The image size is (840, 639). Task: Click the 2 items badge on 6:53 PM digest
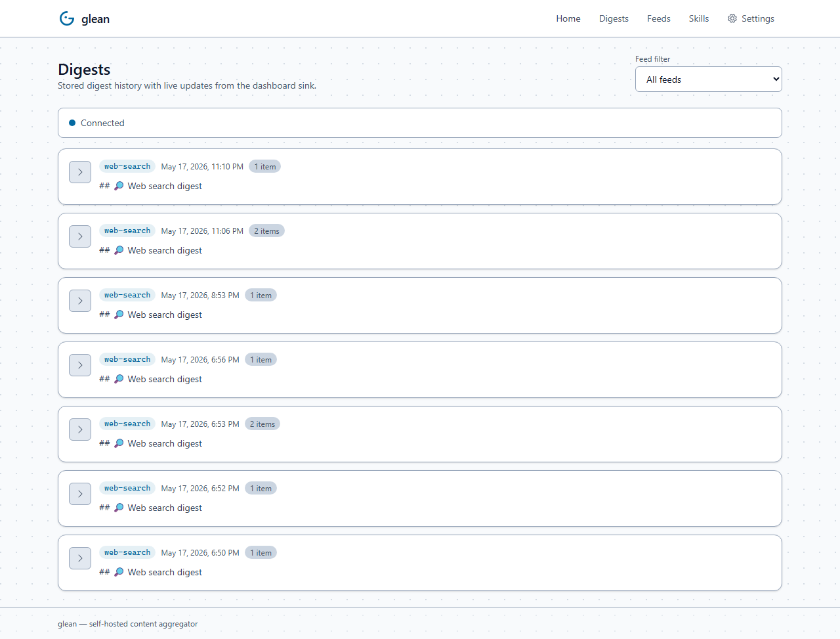tap(262, 424)
